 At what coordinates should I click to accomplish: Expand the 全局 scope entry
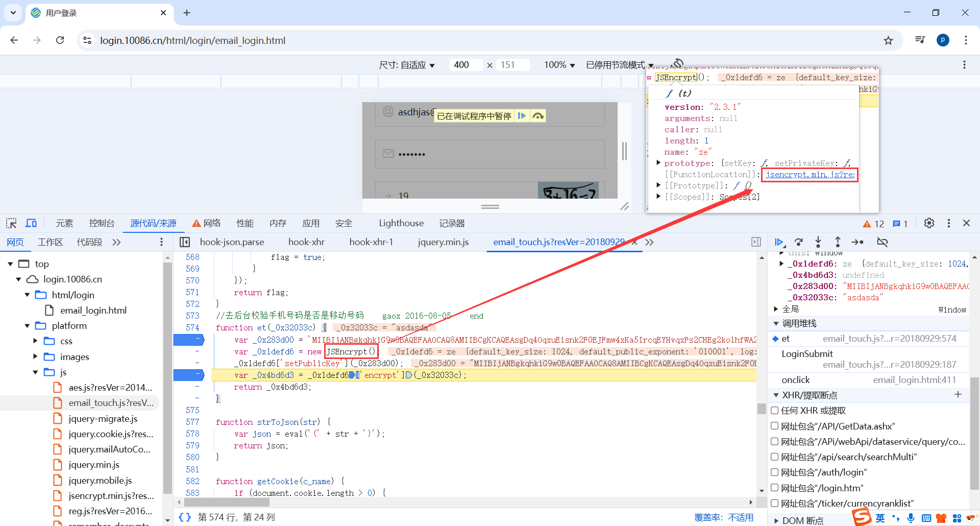(x=776, y=309)
